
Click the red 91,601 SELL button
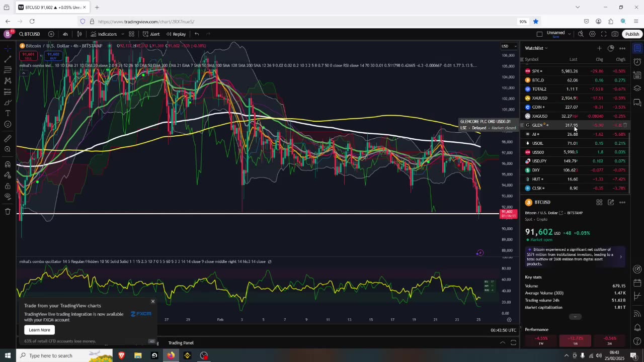(x=29, y=55)
